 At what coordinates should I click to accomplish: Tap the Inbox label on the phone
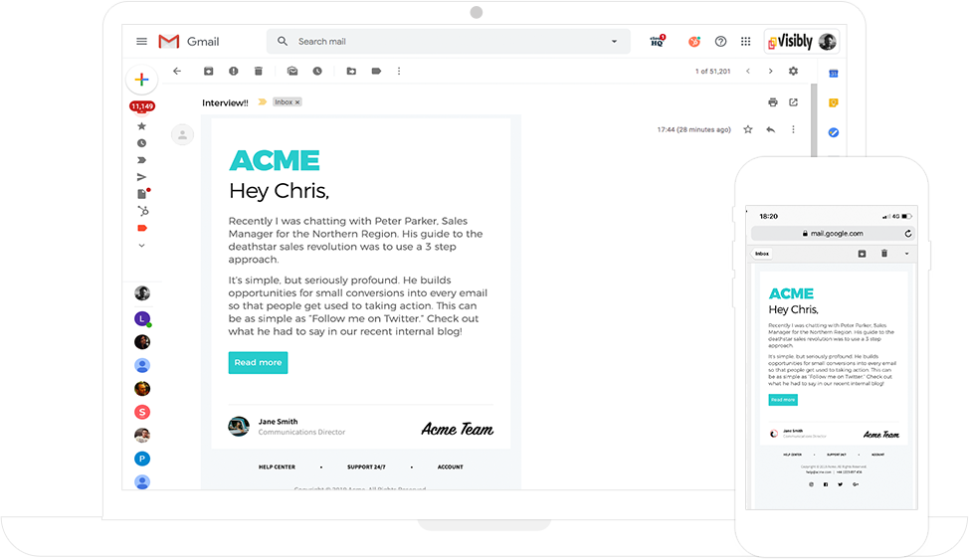(762, 254)
